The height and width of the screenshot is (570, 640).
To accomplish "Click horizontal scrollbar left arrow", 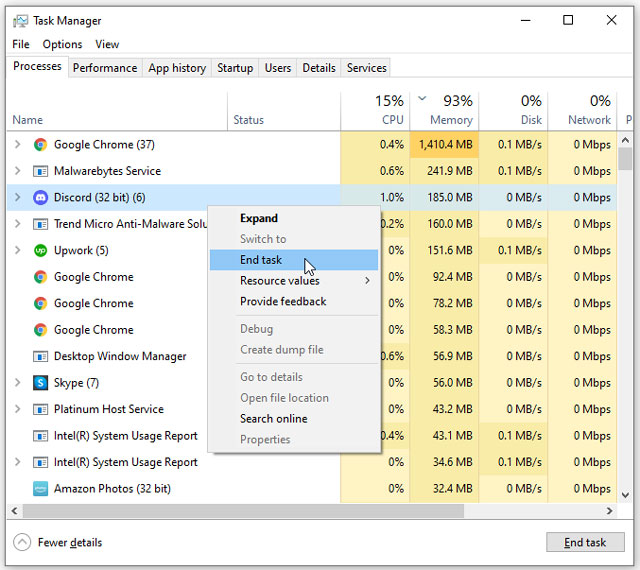I will tap(15, 511).
